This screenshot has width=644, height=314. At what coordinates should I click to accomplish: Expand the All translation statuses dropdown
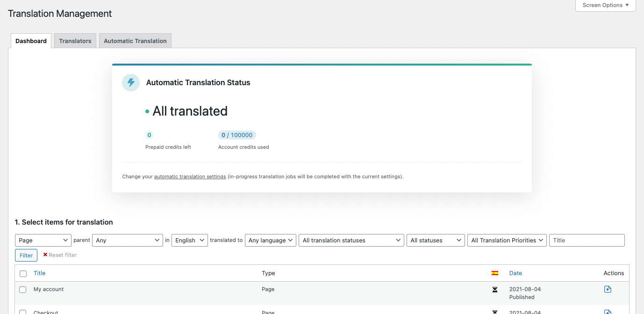pos(351,241)
